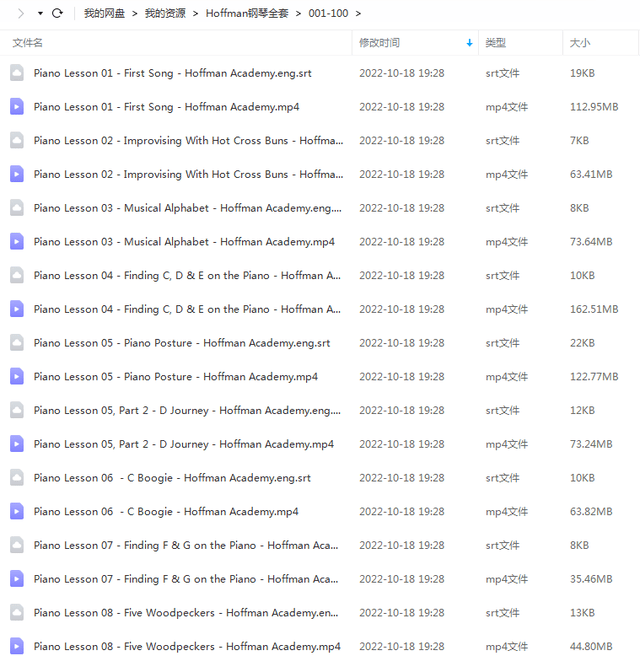Refresh the folder listing
The image size is (640, 656).
(57, 13)
